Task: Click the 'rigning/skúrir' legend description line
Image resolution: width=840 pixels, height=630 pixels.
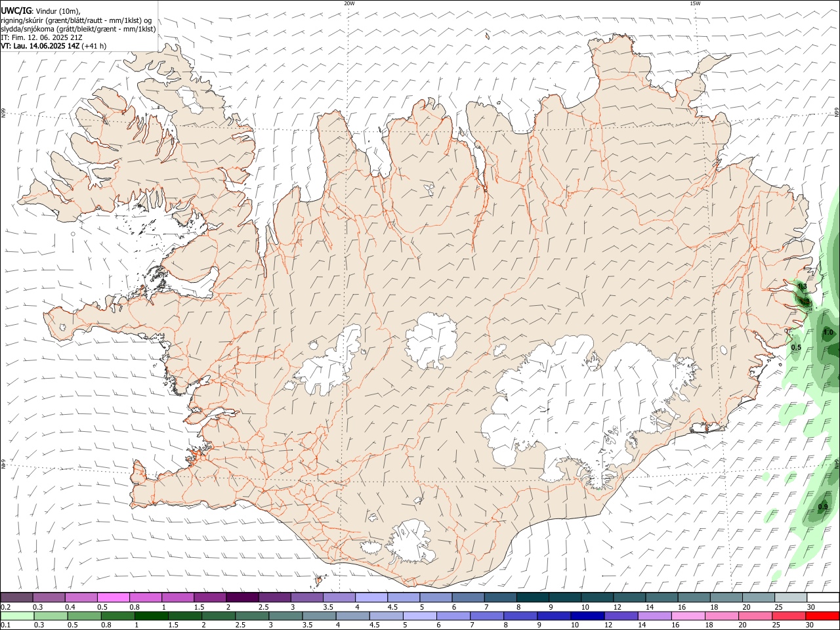Action: (x=77, y=20)
